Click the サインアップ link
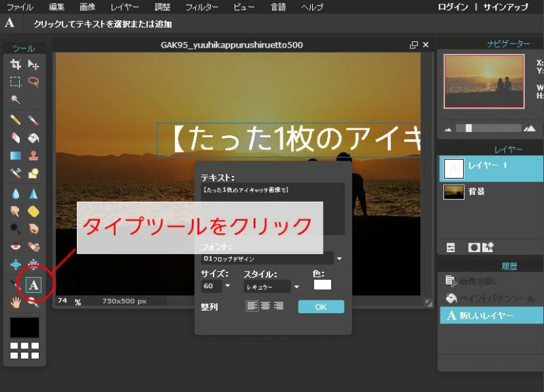Image resolution: width=544 pixels, height=392 pixels. point(506,7)
